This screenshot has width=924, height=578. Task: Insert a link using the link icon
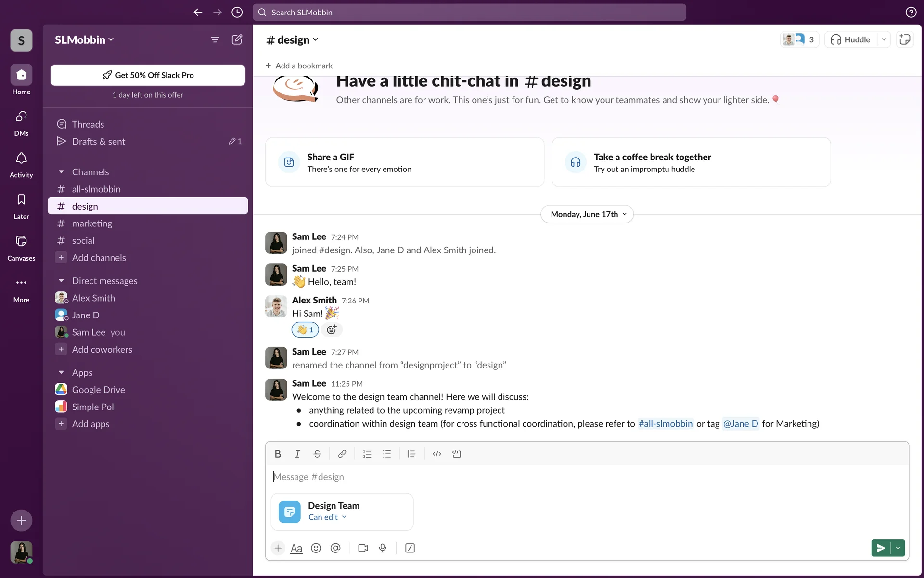[342, 454]
